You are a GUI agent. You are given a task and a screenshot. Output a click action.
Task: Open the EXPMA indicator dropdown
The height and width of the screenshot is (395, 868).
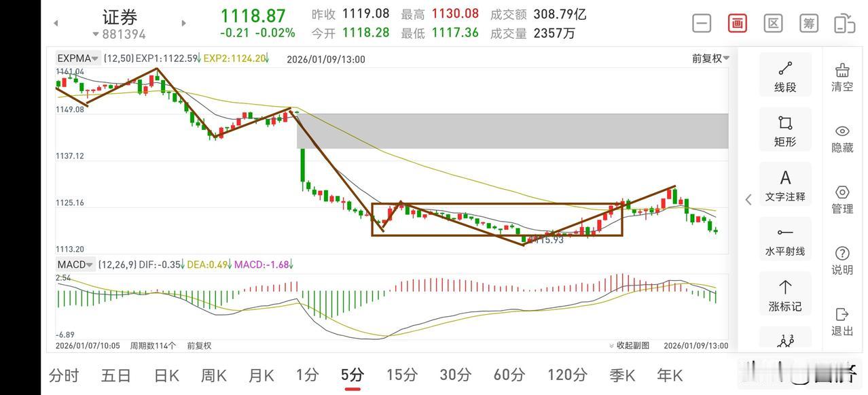pyautogui.click(x=78, y=58)
